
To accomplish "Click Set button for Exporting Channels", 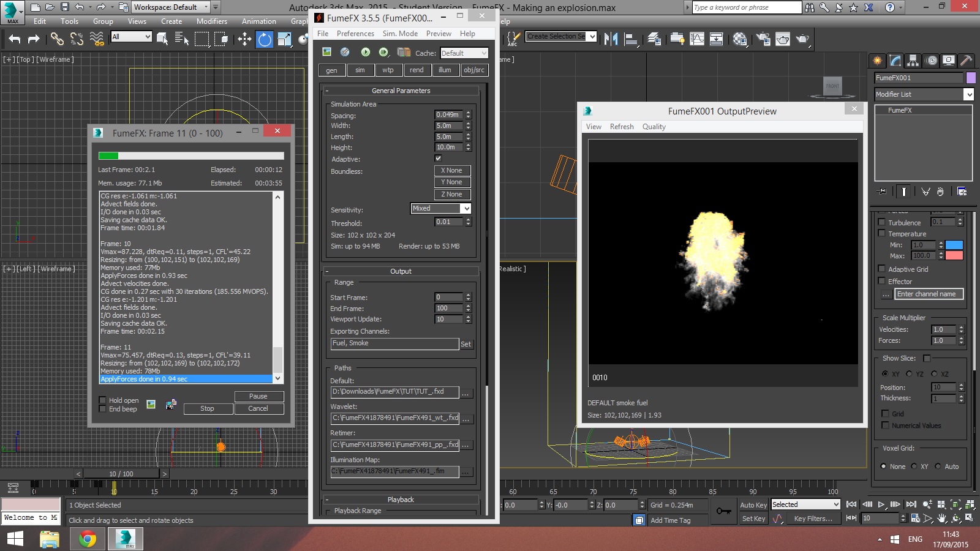I will (x=466, y=344).
